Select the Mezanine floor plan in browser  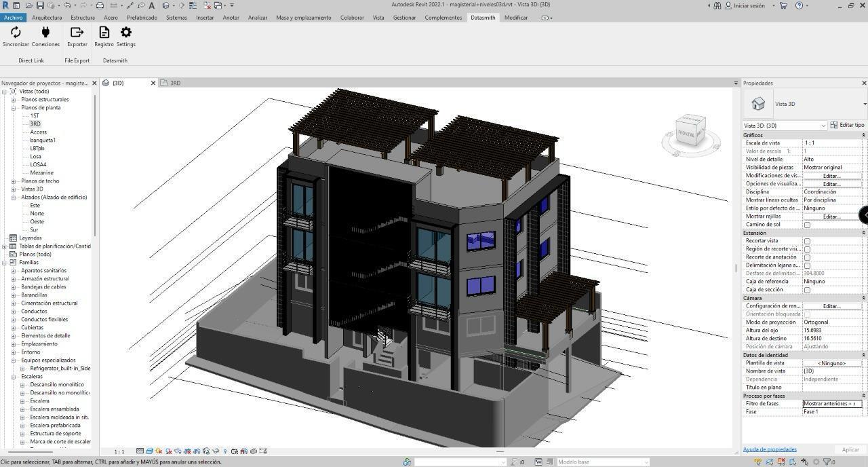pyautogui.click(x=41, y=173)
